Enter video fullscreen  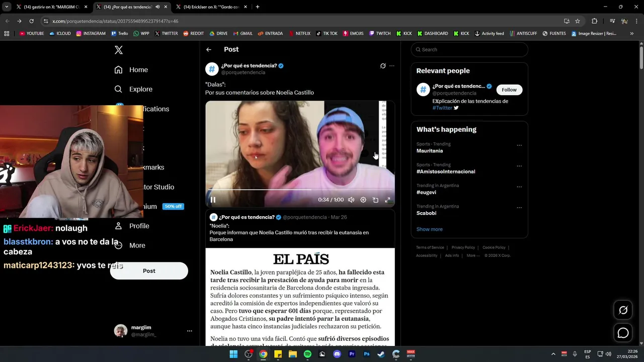point(387,200)
